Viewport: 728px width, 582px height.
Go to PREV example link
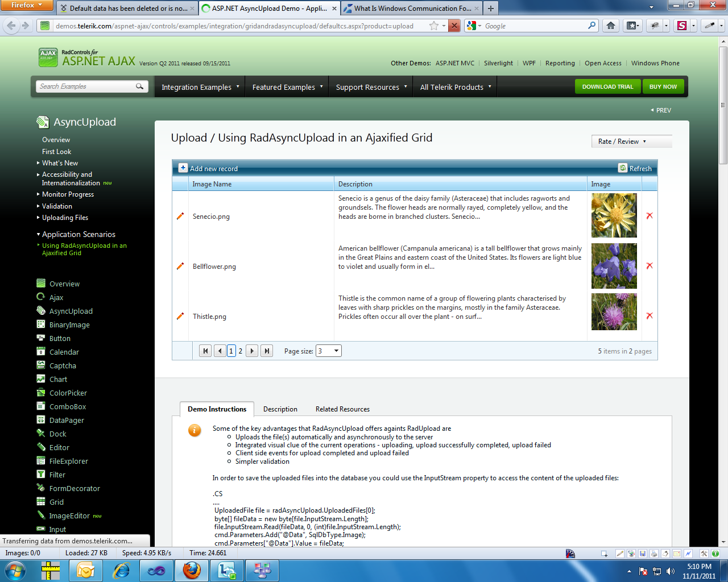tap(661, 110)
